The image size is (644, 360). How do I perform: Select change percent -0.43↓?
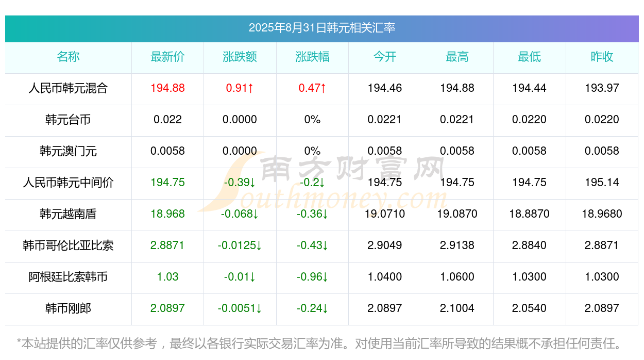click(312, 246)
